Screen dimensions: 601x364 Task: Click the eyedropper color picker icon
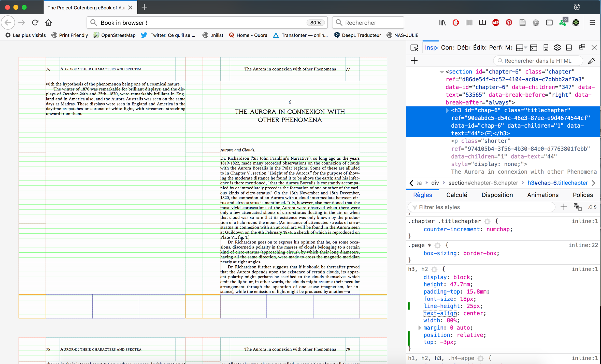click(x=591, y=61)
